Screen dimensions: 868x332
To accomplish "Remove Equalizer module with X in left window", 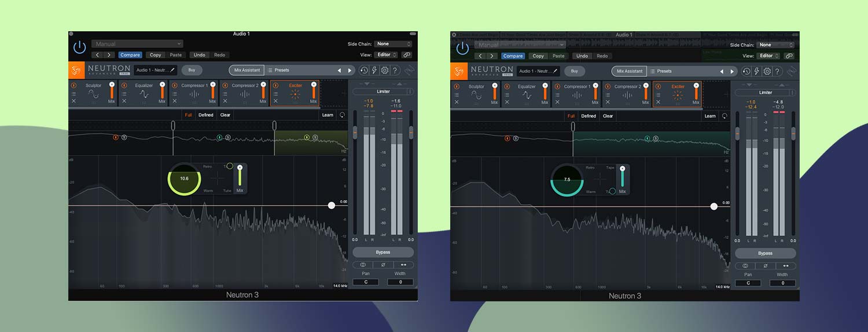I will point(124,101).
